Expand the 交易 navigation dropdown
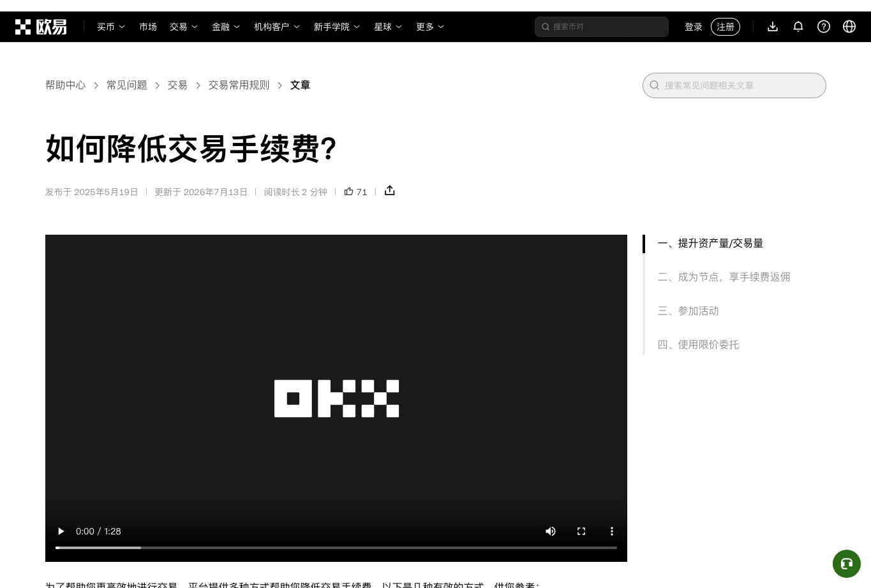 point(184,27)
